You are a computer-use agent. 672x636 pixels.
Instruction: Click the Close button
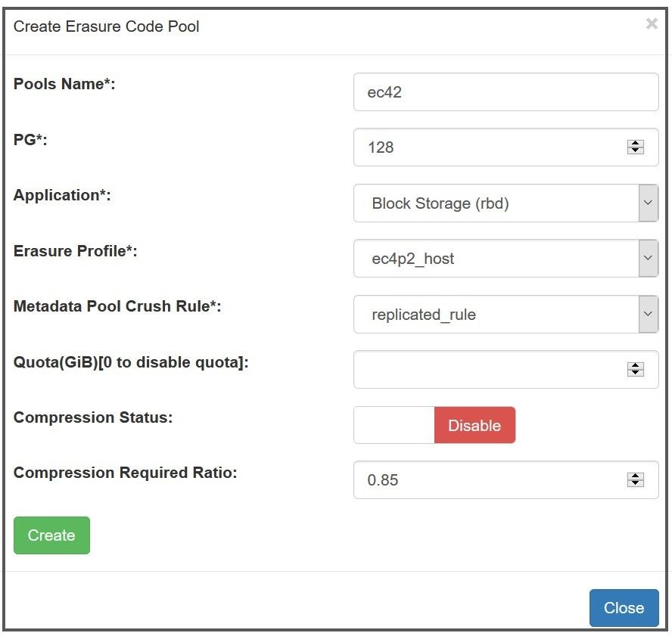624,608
